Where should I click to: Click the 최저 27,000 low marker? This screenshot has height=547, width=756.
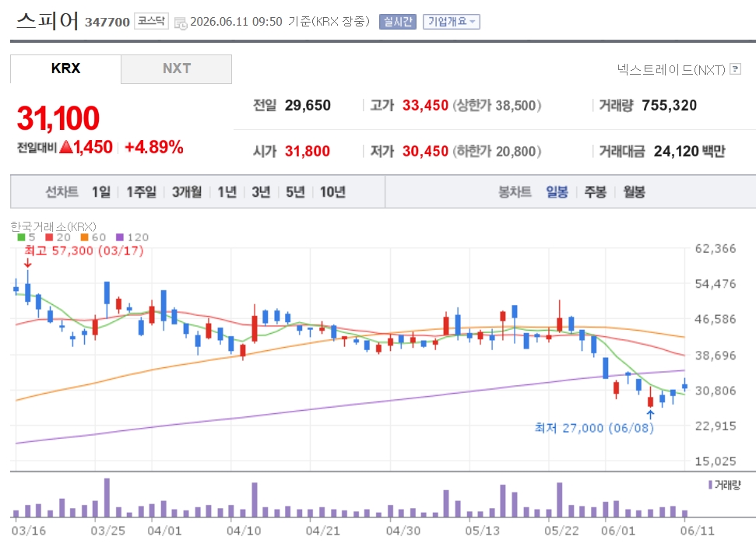coord(594,428)
